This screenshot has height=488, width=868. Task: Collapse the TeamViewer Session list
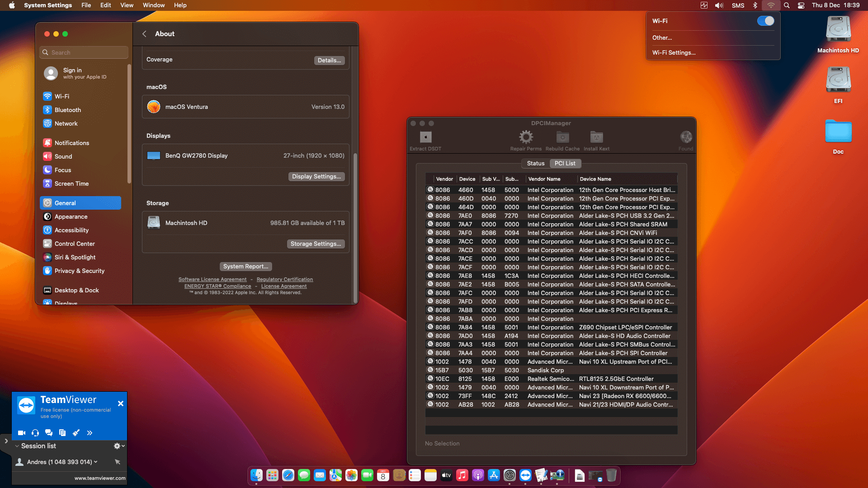coord(17,446)
